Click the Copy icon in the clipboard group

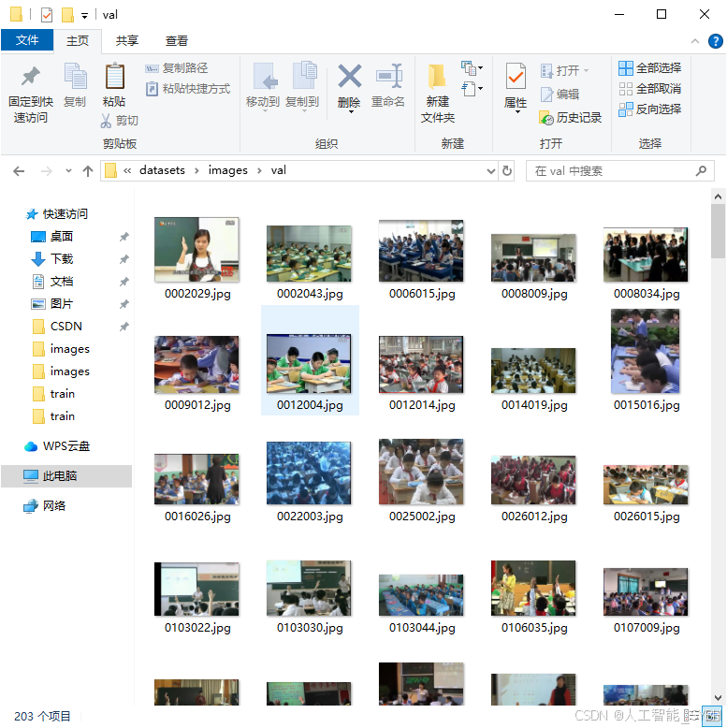tap(75, 76)
